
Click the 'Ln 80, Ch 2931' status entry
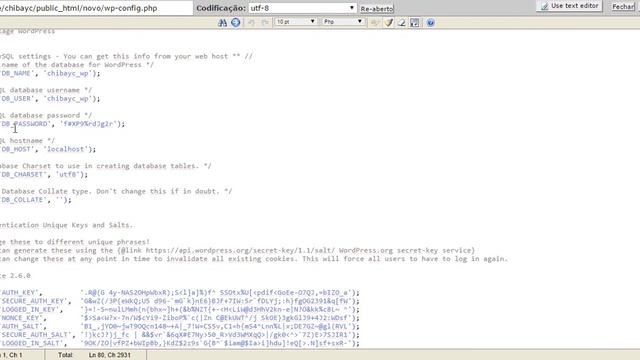(109, 355)
